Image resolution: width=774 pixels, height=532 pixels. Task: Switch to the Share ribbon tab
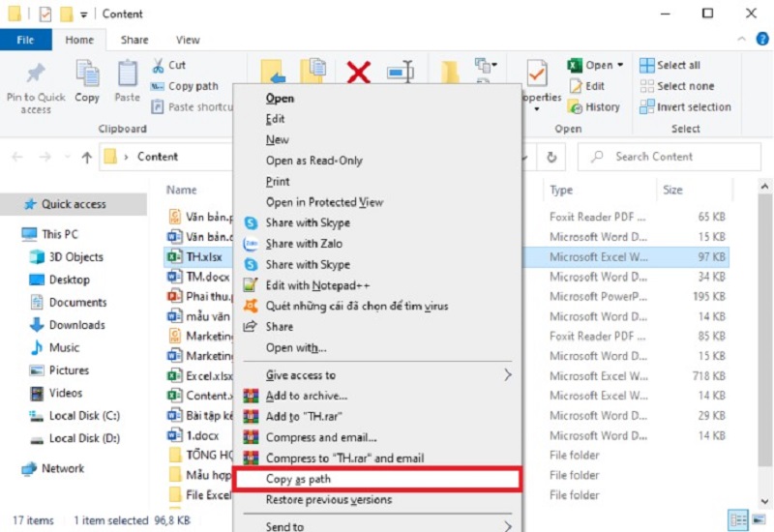pyautogui.click(x=134, y=40)
